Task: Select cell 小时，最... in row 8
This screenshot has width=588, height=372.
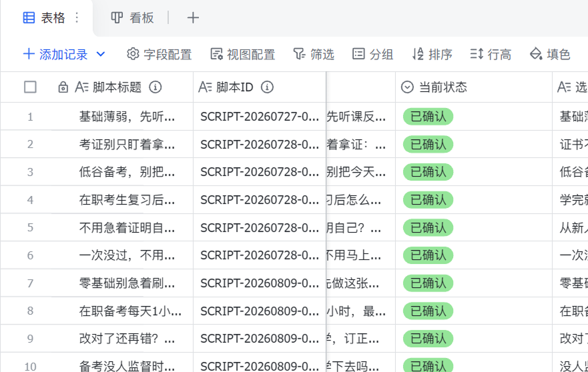Action: [x=361, y=311]
